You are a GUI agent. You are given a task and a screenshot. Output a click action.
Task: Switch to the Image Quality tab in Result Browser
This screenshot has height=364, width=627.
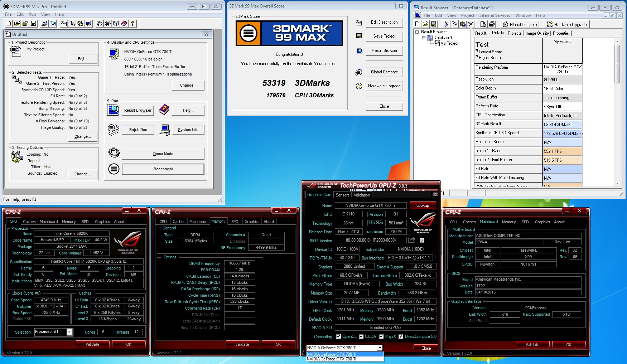(537, 33)
